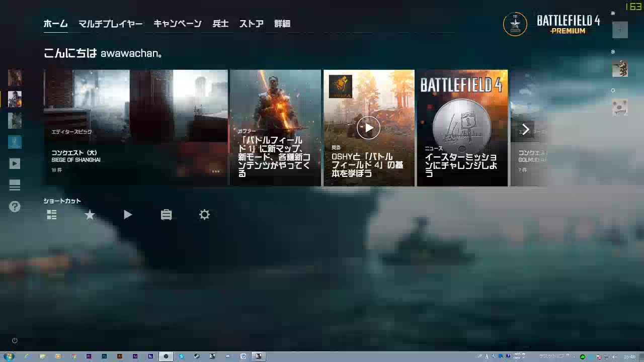Open the help question mark icon
The width and height of the screenshot is (644, 362).
click(x=15, y=206)
